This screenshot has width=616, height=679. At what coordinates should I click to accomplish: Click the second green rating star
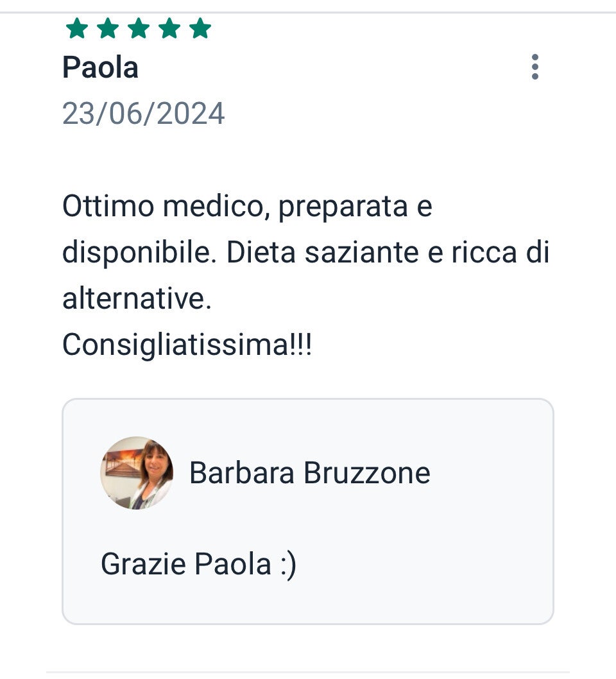pos(108,29)
